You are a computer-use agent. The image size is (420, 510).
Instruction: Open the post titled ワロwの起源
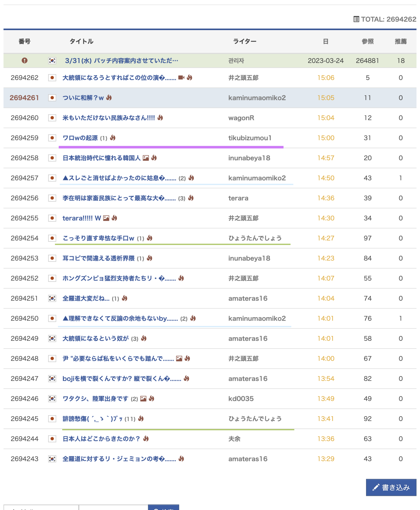tap(80, 138)
